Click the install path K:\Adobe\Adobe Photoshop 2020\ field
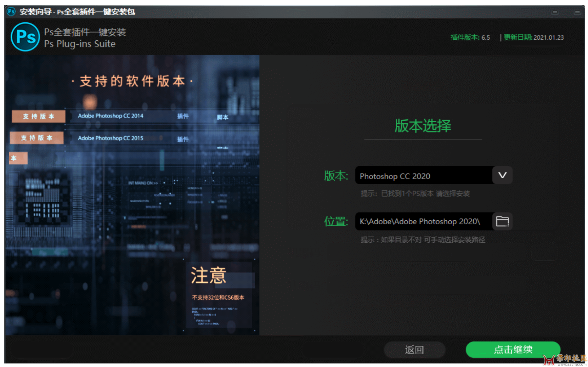The width and height of the screenshot is (588, 367). point(424,221)
